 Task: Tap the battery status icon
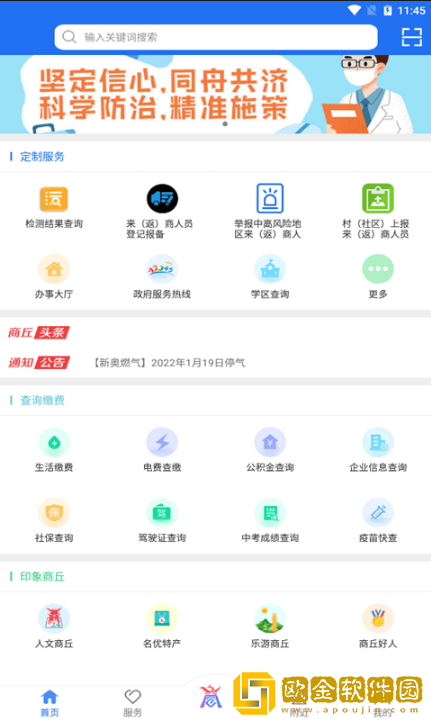pos(388,10)
